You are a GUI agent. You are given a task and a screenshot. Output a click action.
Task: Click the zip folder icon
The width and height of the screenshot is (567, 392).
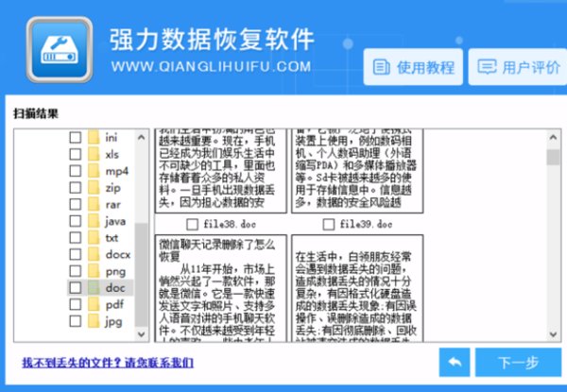[x=94, y=188]
